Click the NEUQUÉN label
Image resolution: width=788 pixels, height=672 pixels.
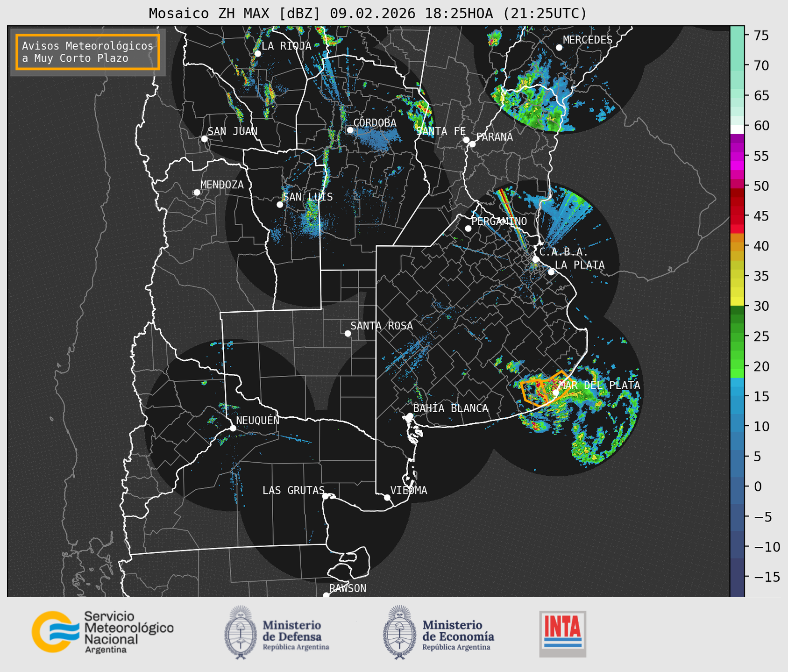tap(257, 420)
